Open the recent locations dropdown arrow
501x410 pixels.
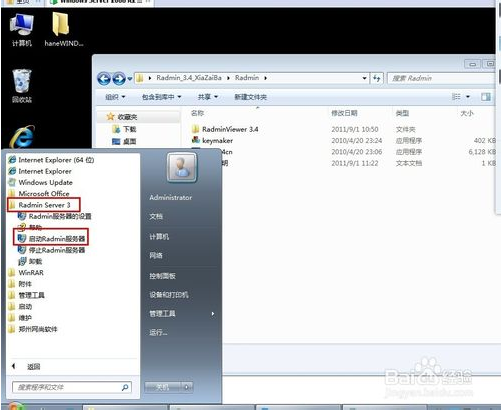pos(130,79)
